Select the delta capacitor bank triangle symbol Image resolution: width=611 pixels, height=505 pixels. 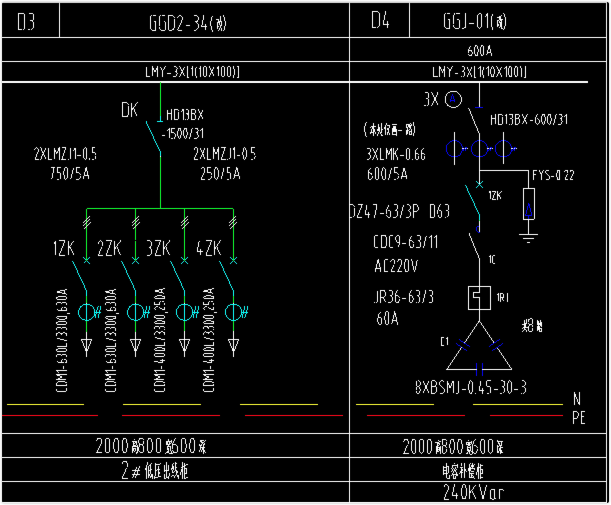479,346
